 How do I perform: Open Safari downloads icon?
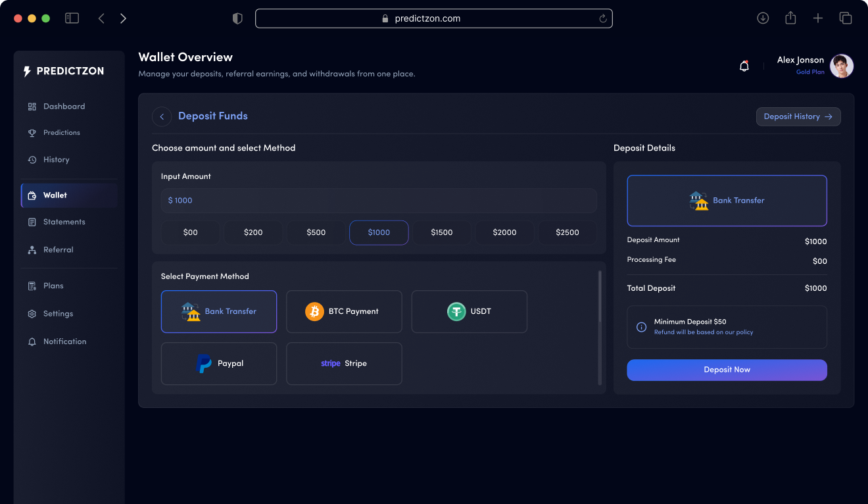tap(763, 18)
